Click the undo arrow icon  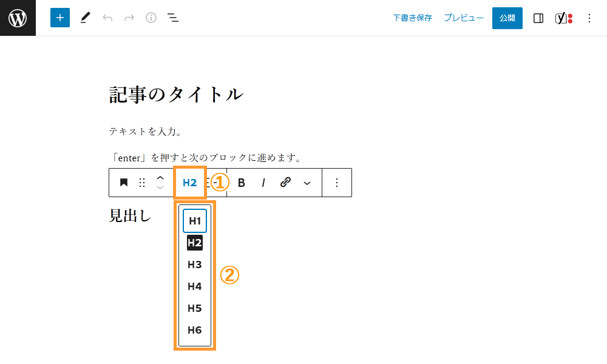(x=107, y=18)
